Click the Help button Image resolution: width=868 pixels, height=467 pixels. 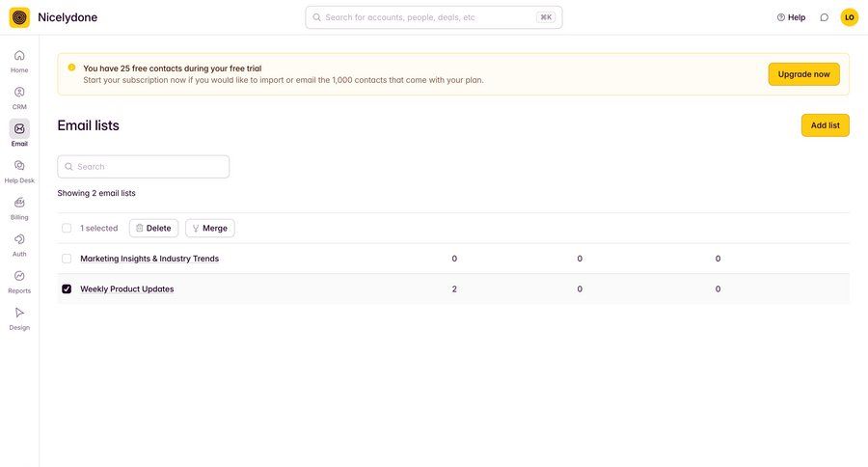tap(791, 17)
